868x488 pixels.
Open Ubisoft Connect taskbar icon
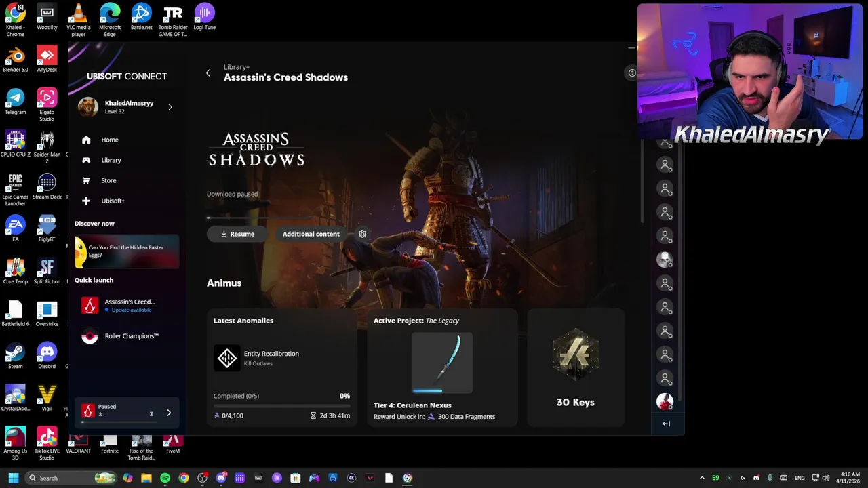(407, 478)
